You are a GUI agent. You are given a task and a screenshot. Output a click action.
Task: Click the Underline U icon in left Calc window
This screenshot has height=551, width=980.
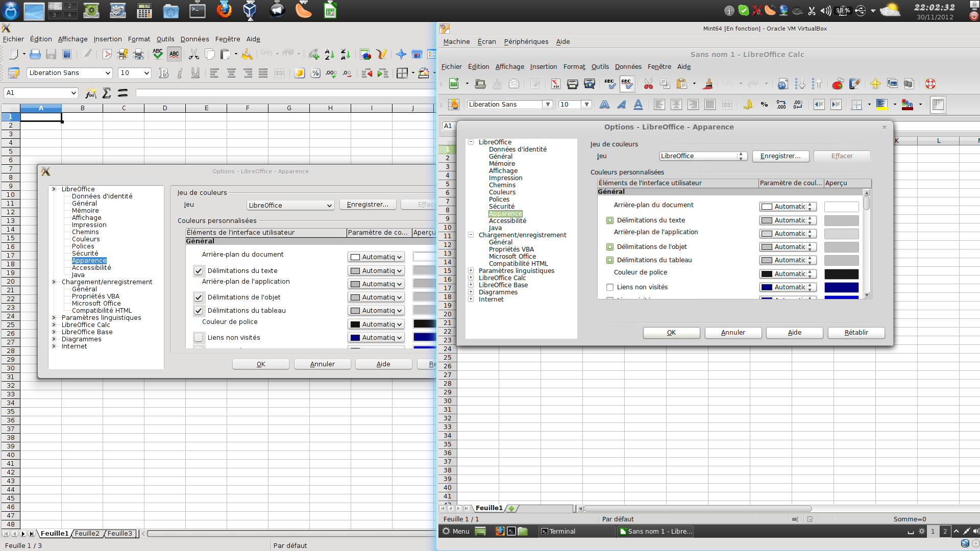click(x=195, y=73)
